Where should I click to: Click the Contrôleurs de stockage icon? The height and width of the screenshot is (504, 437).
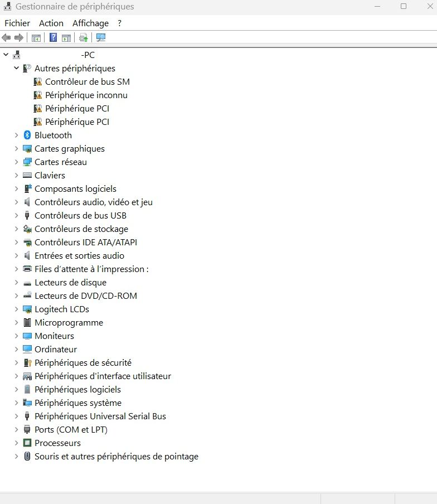click(27, 229)
